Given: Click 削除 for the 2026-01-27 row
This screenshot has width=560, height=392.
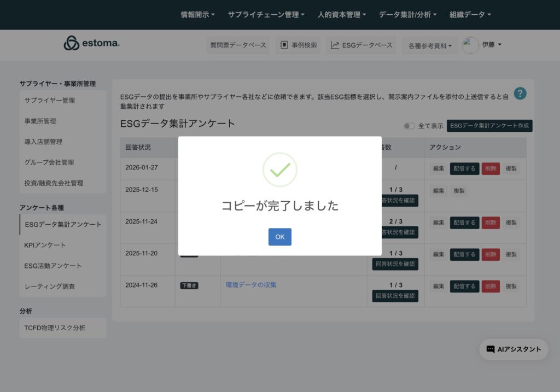Looking at the screenshot, I should pyautogui.click(x=491, y=168).
